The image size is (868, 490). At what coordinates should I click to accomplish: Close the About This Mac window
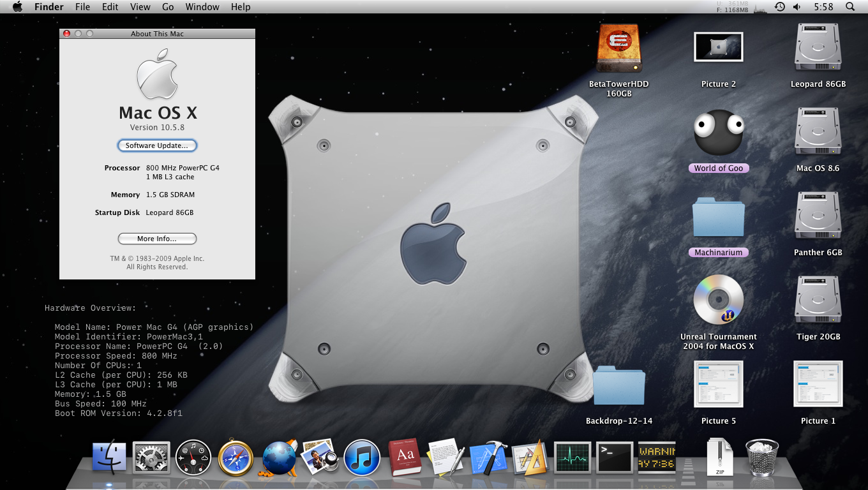pos(67,34)
